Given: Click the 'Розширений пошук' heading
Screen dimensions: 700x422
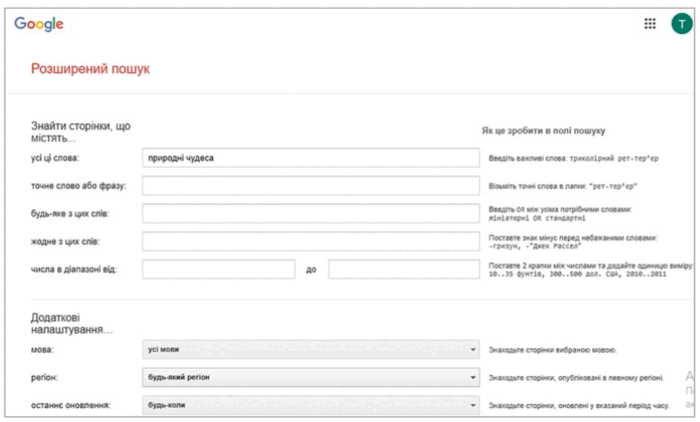Looking at the screenshot, I should [90, 69].
